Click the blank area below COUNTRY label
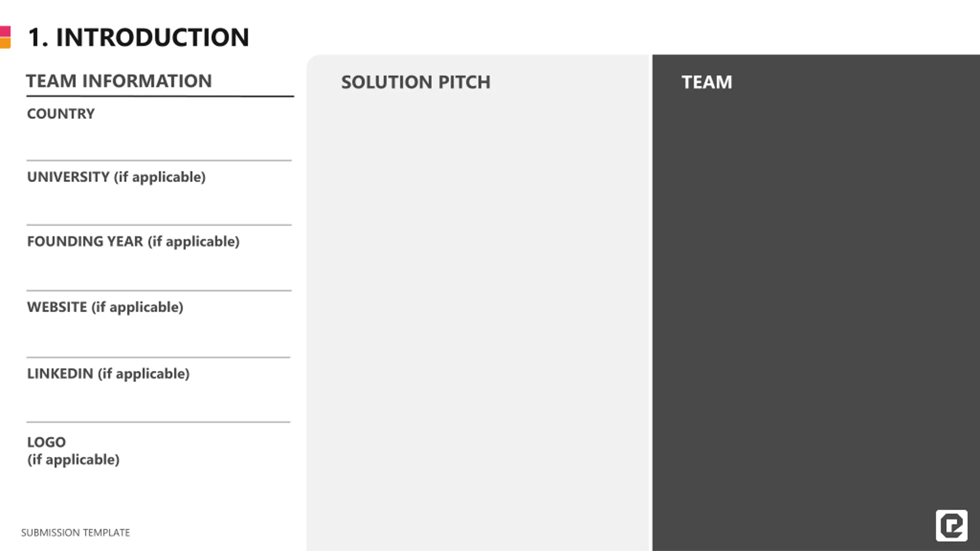980x551 pixels. (x=159, y=140)
